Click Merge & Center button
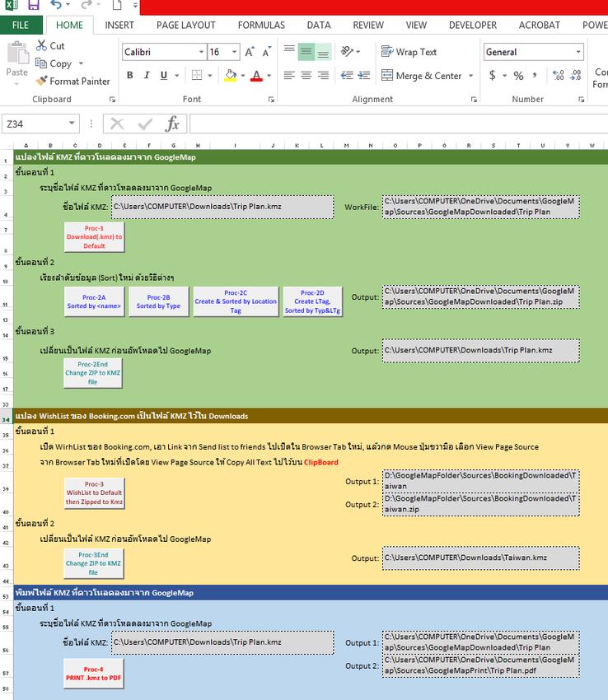 [x=421, y=76]
